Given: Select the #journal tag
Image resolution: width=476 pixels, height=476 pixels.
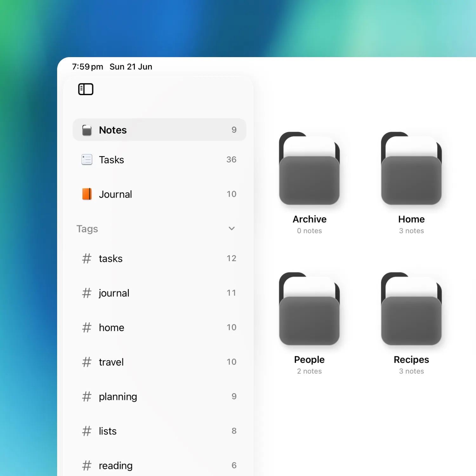Looking at the screenshot, I should (x=159, y=293).
